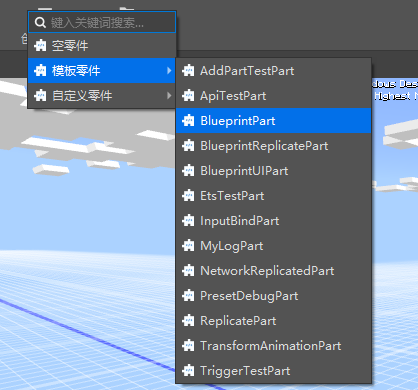This screenshot has height=390, width=418.
Task: Click the puzzle icon next to InputBindPart
Action: [188, 221]
